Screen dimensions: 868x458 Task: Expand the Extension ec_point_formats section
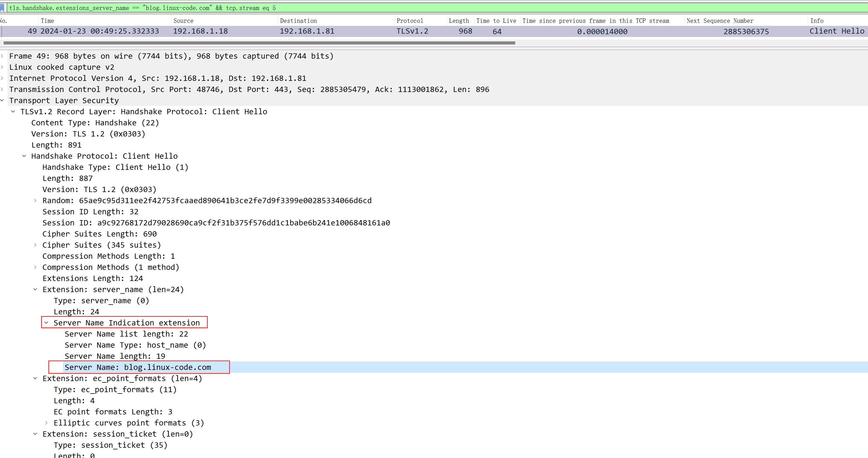36,378
